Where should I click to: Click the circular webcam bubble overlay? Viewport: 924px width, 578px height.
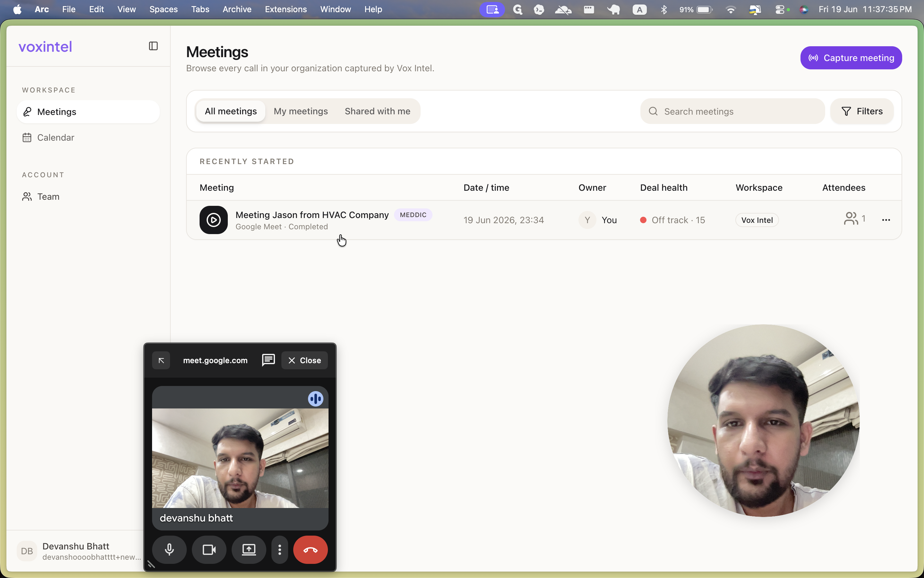tap(763, 421)
